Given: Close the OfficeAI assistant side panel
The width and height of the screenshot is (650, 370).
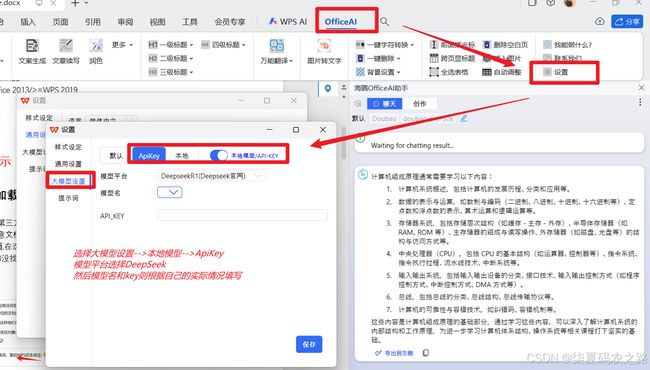Looking at the screenshot, I should (641, 87).
